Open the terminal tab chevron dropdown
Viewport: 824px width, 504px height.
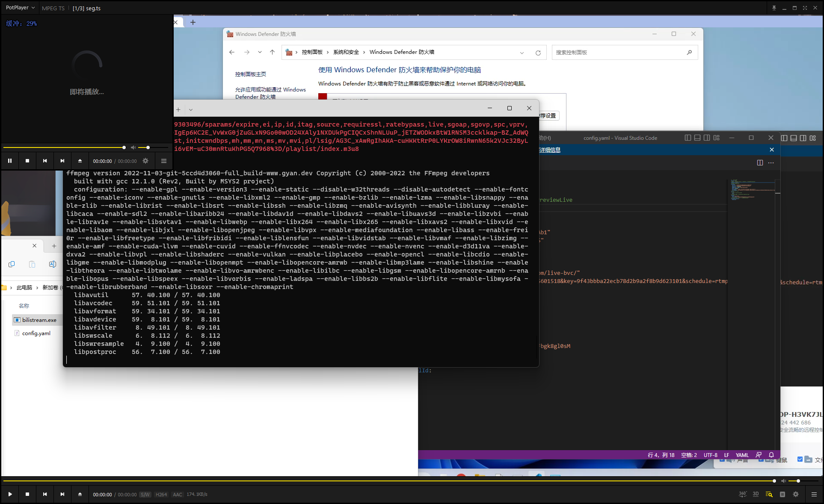pyautogui.click(x=191, y=109)
